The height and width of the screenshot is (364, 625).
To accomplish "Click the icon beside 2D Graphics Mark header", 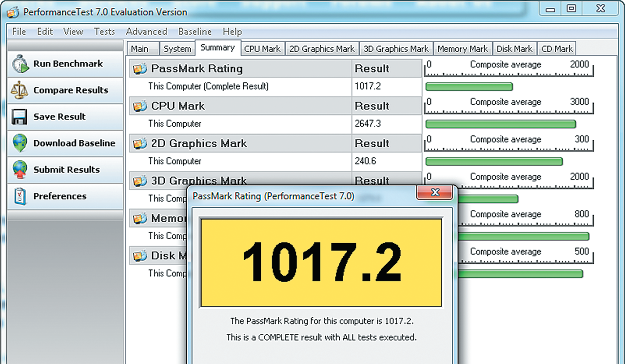I will pos(140,144).
